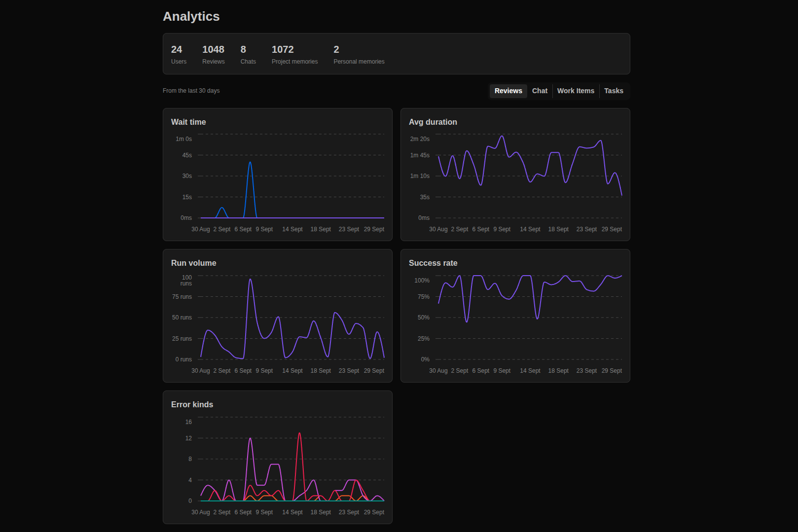Click '29 Sept' under Avg duration chart
This screenshot has width=798, height=532.
point(612,229)
